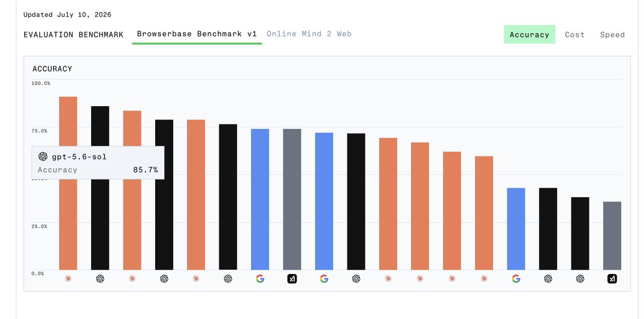Screen dimensions: 644x319
Task: Click the gray xAI bar in the middle
Action: (x=292, y=199)
